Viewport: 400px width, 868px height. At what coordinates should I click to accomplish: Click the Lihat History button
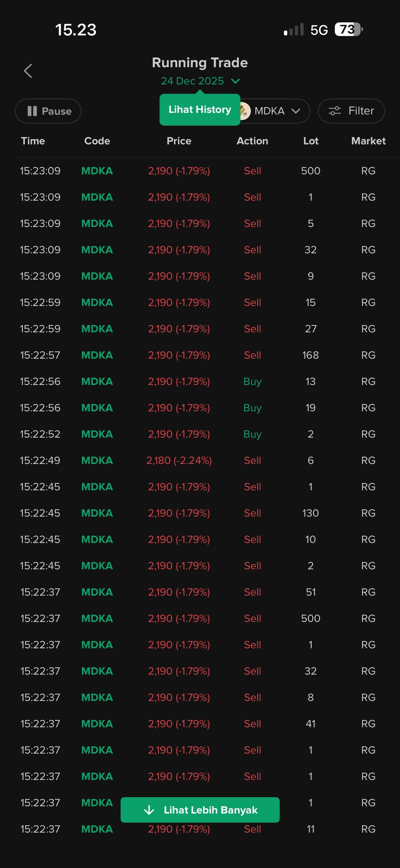[200, 110]
